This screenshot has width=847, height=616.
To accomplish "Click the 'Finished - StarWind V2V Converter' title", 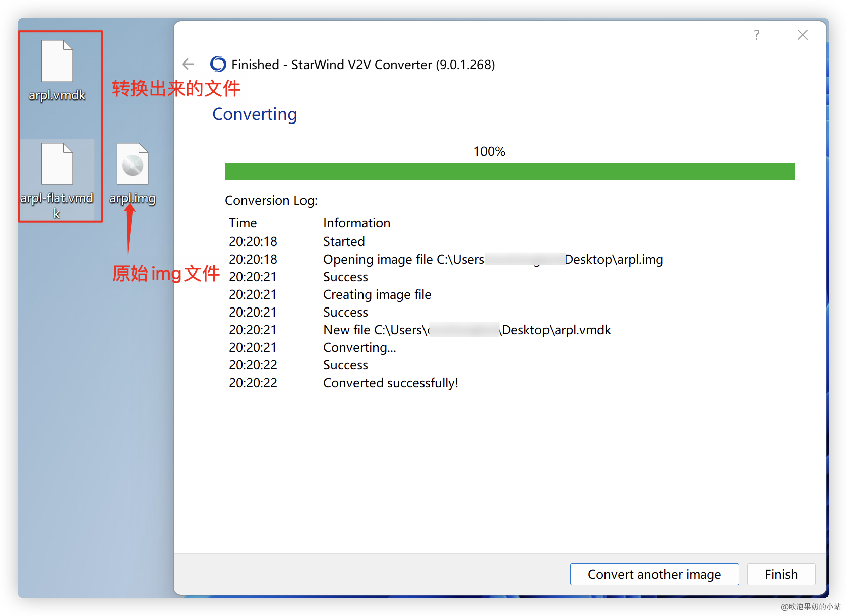I will pos(363,65).
